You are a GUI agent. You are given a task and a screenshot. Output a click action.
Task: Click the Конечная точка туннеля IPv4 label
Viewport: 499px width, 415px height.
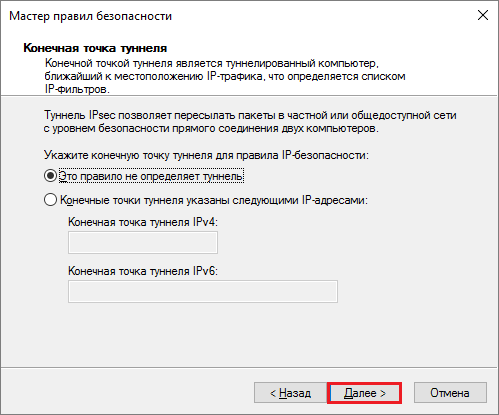pos(143,222)
